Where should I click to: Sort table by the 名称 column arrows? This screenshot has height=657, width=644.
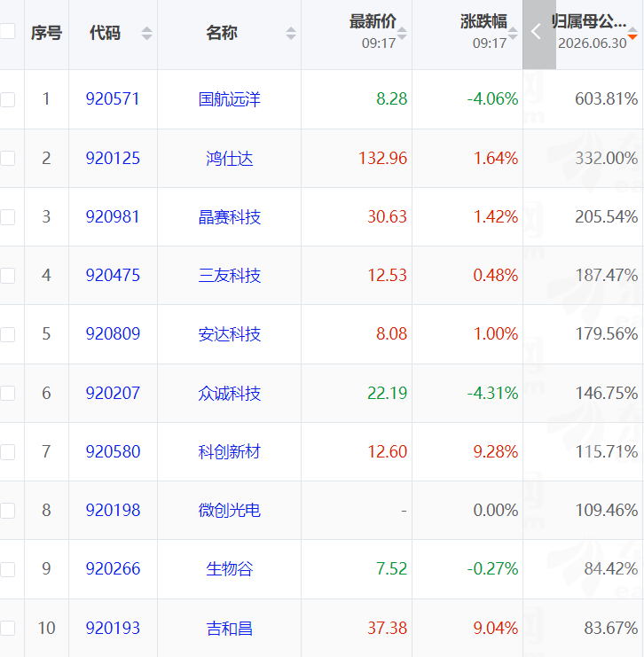(x=291, y=33)
